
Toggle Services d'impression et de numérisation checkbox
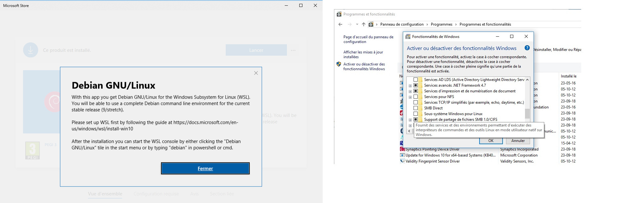coord(415,91)
